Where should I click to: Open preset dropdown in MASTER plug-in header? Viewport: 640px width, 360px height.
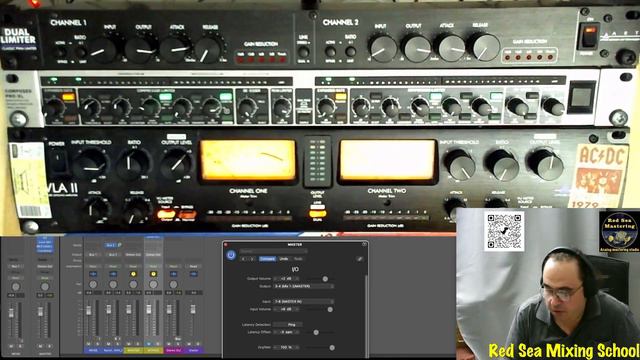point(273,251)
